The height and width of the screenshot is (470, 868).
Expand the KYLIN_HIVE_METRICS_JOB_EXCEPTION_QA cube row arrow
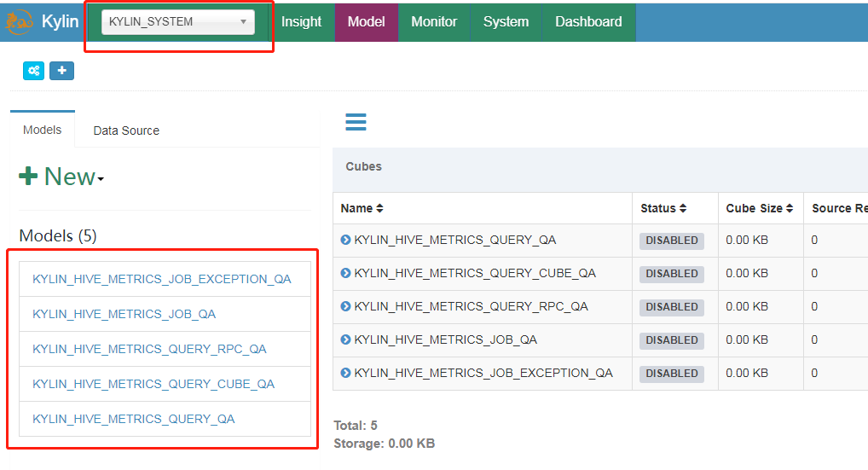pos(345,374)
